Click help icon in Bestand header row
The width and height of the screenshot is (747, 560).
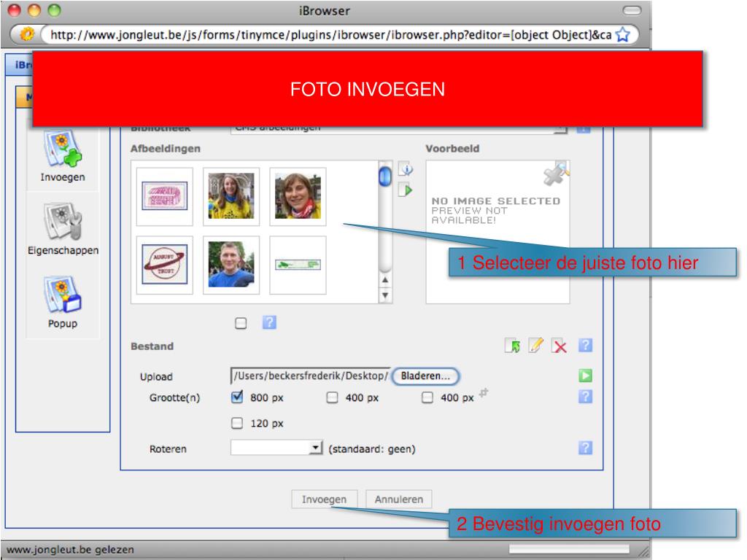pyautogui.click(x=586, y=345)
